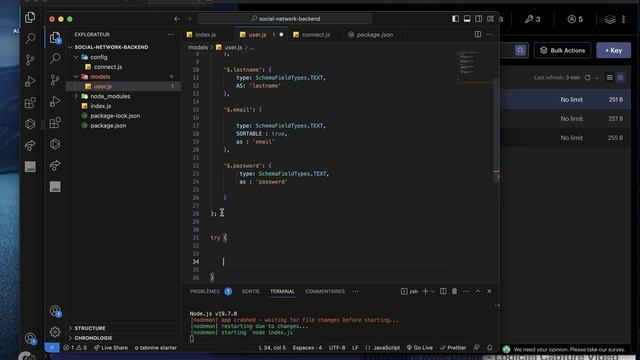This screenshot has width=640, height=360.
Task: Select the key row showing 251 B
Action: point(566,100)
